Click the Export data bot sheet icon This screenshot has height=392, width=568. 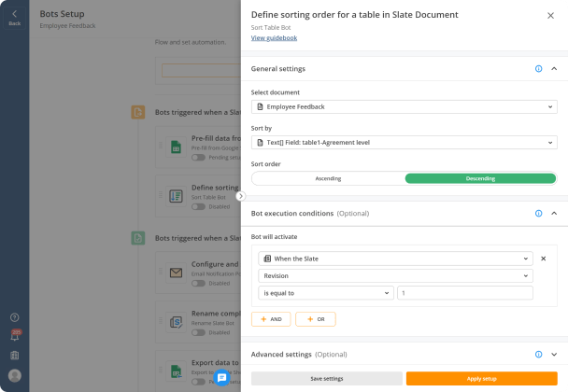[x=176, y=371]
